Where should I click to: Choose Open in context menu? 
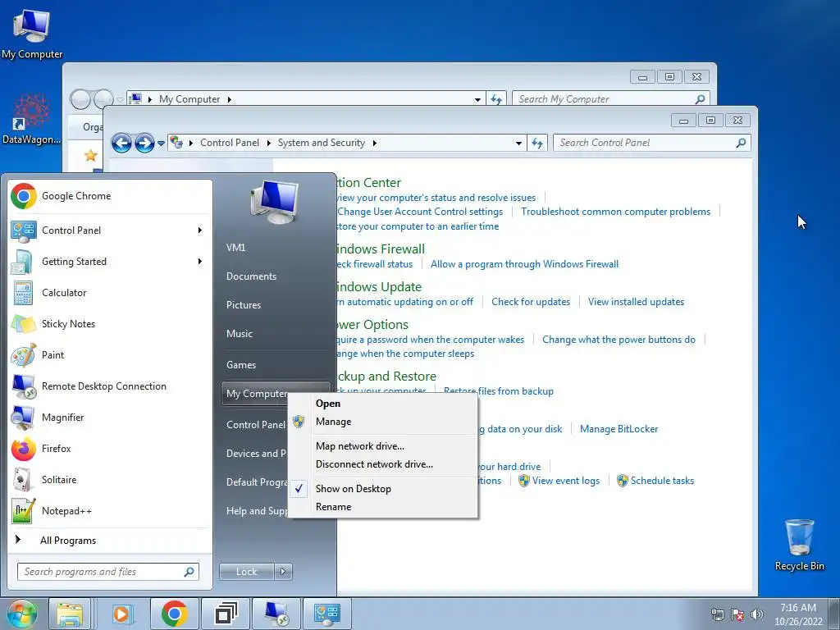(x=382, y=404)
